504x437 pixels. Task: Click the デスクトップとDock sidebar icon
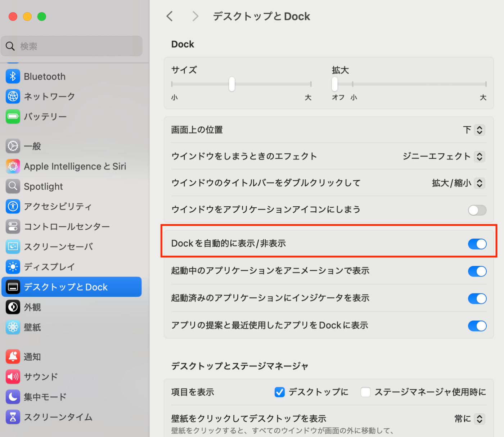pos(13,287)
